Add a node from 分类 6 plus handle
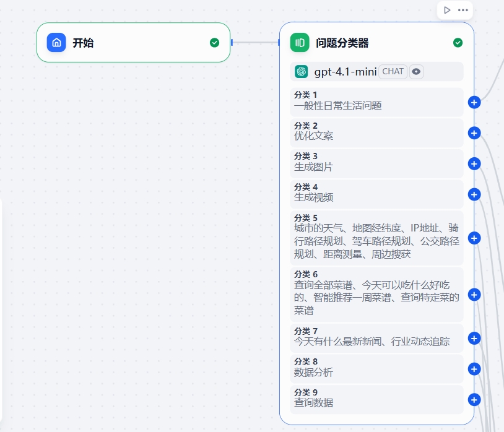504x432 pixels. tap(474, 295)
